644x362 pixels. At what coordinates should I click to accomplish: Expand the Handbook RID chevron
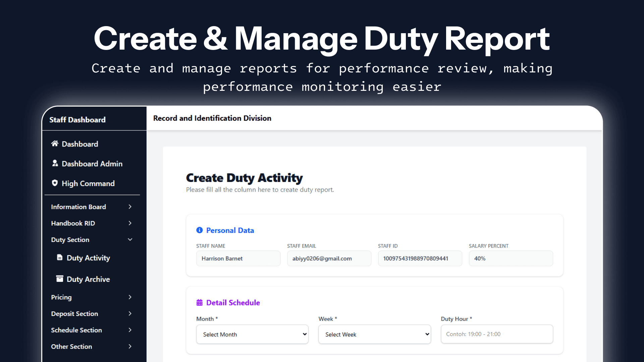click(x=130, y=223)
